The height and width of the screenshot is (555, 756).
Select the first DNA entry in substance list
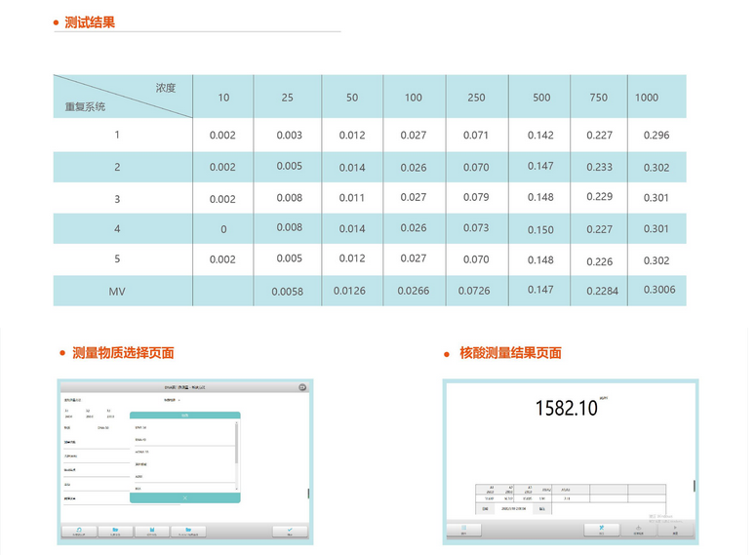pyautogui.click(x=140, y=427)
